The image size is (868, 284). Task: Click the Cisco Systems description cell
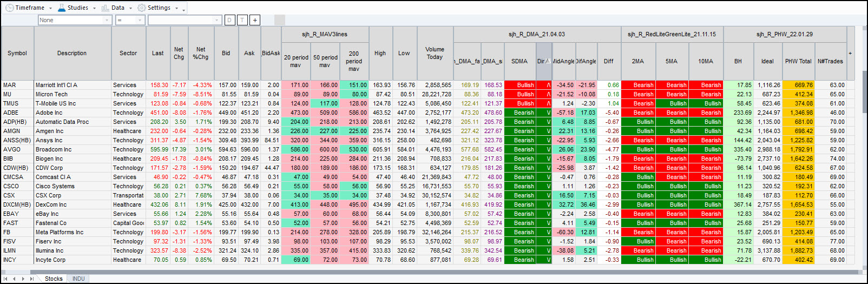click(x=73, y=186)
